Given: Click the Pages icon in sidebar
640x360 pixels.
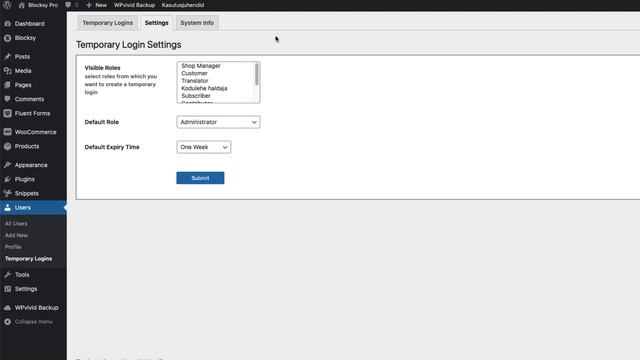Looking at the screenshot, I should tap(7, 85).
